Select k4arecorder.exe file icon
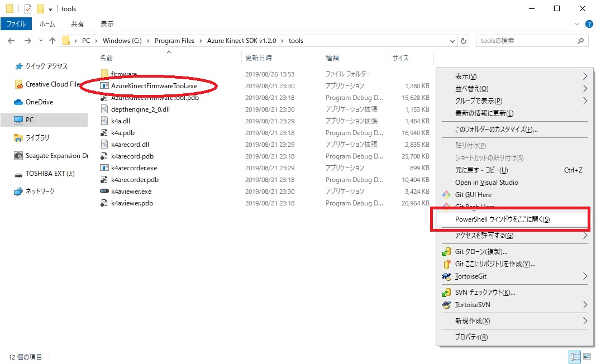Viewport: 596px width, 364px height. coord(104,168)
